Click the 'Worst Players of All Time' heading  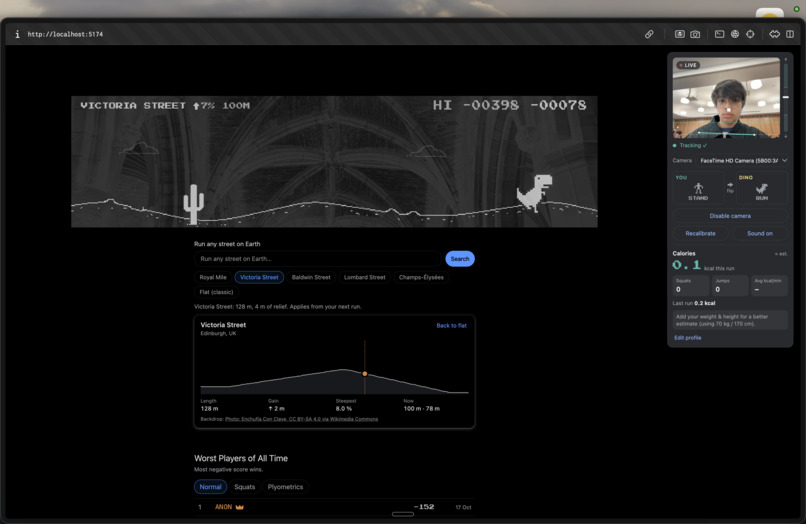[241, 458]
